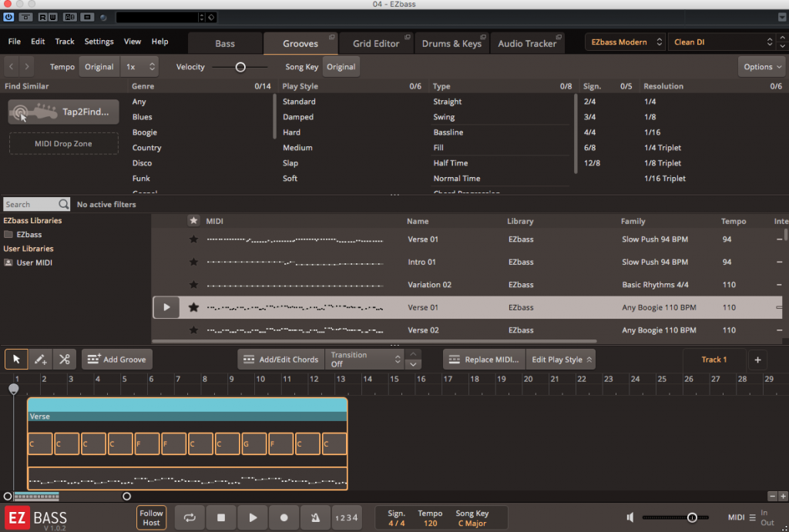Click the Add/Edit Chords button
Image resolution: width=789 pixels, height=532 pixels.
[281, 360]
